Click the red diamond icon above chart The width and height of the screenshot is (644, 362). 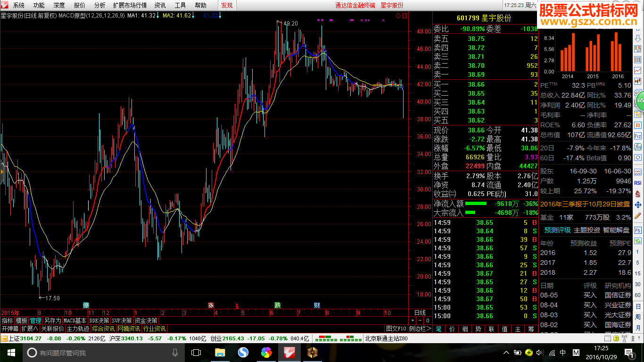[x=398, y=16]
